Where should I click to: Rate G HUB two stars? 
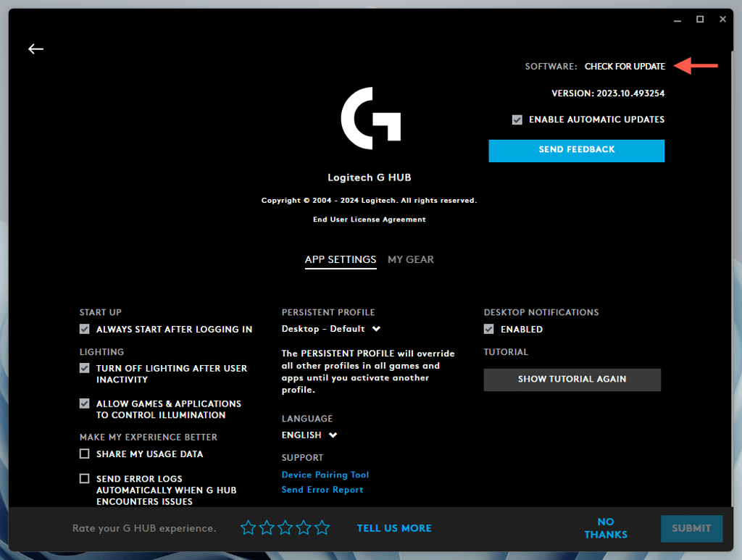point(267,527)
